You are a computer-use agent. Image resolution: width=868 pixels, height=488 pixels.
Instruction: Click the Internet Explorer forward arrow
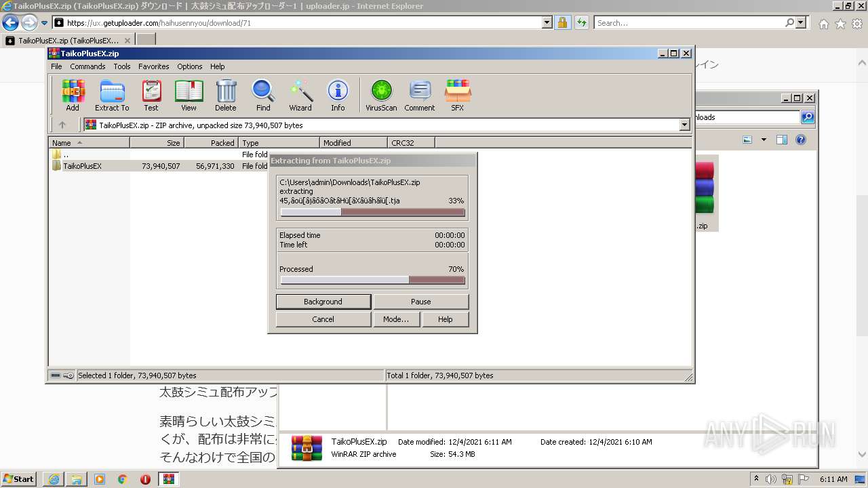click(x=29, y=22)
